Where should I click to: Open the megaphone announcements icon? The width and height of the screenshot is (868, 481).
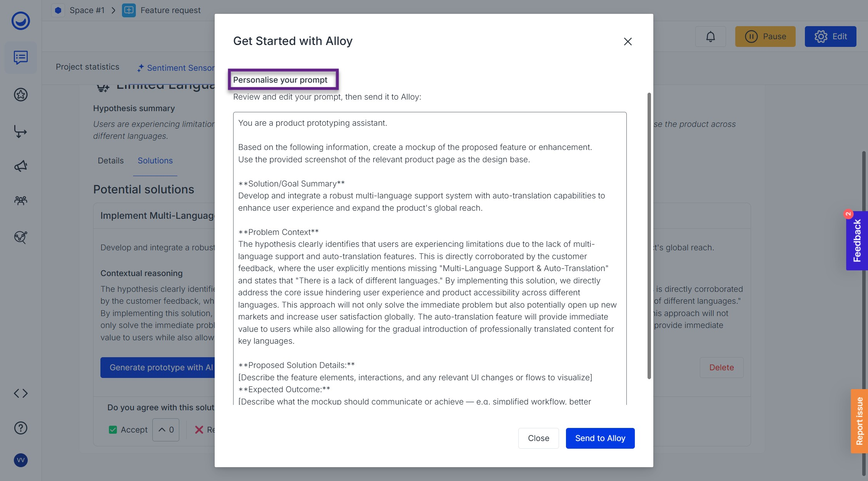(20, 166)
